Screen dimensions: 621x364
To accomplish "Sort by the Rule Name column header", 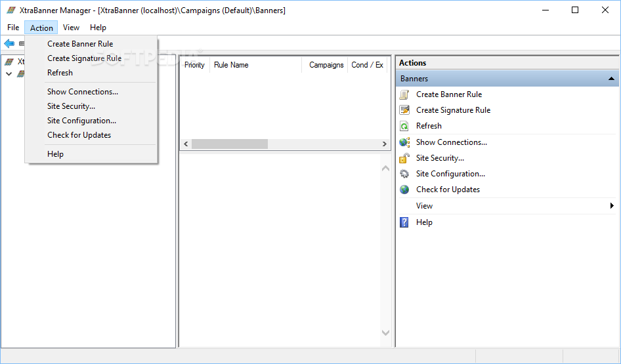I will (x=255, y=65).
